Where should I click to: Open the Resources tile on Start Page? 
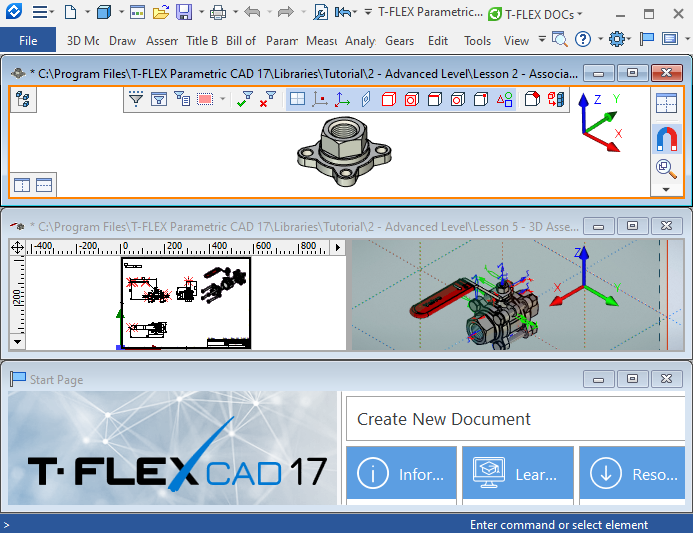point(632,474)
